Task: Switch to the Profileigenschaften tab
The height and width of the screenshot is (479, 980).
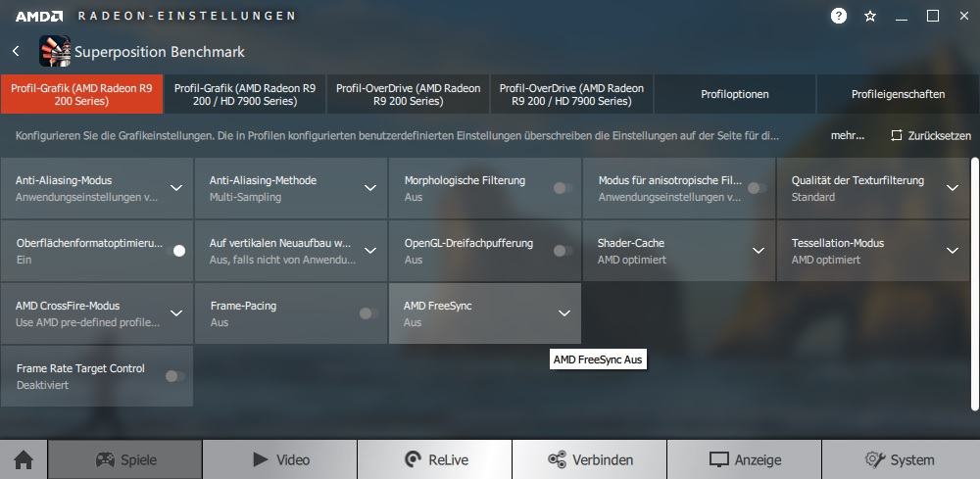Action: pos(898,94)
